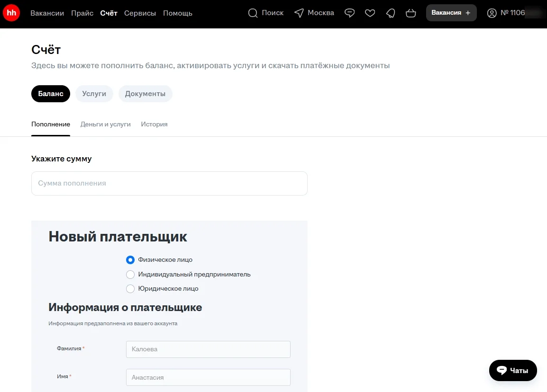
Task: Select Юридическое лицо radio option
Action: point(130,289)
